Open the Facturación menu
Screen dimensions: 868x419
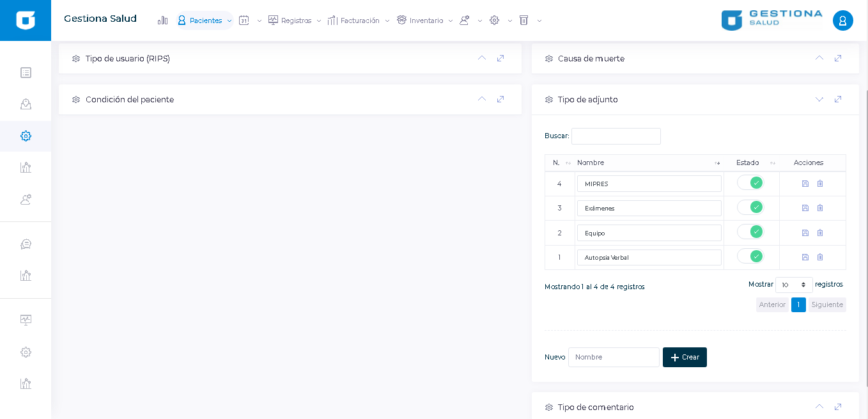(x=359, y=20)
